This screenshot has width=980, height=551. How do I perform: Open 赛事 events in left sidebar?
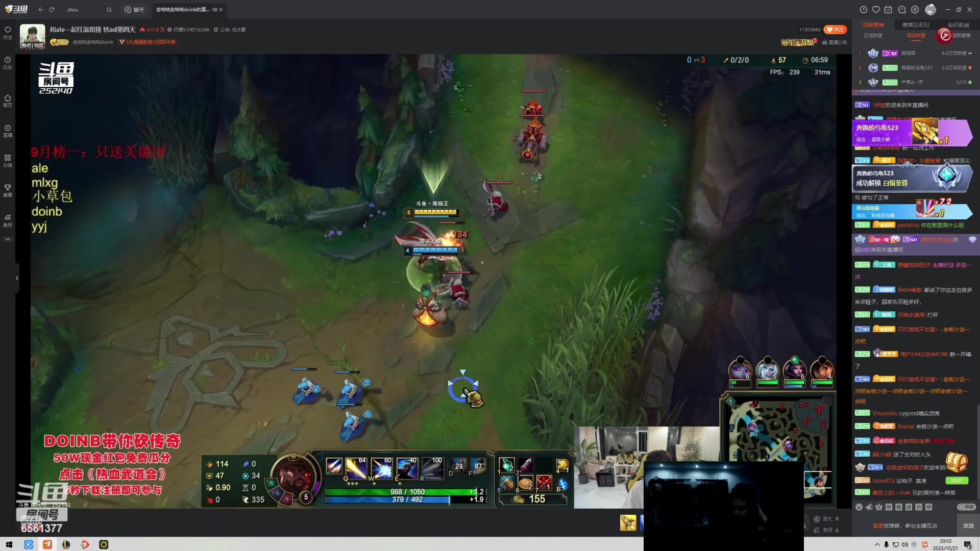pos(8,190)
